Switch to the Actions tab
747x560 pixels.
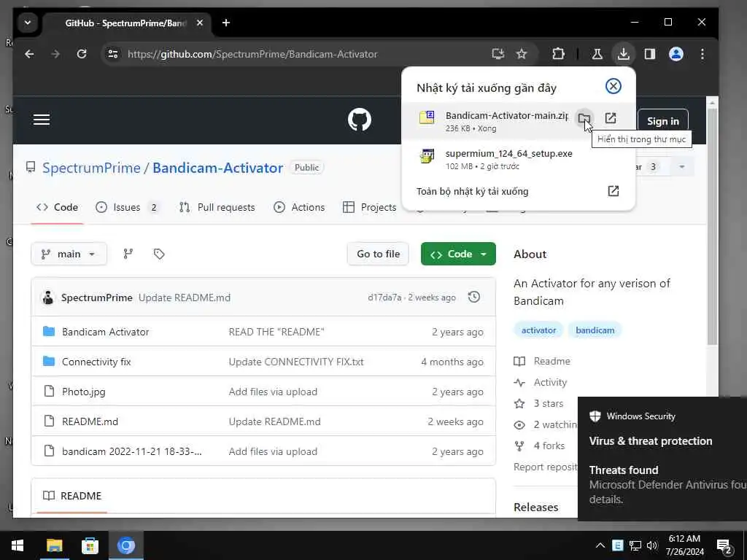(299, 207)
